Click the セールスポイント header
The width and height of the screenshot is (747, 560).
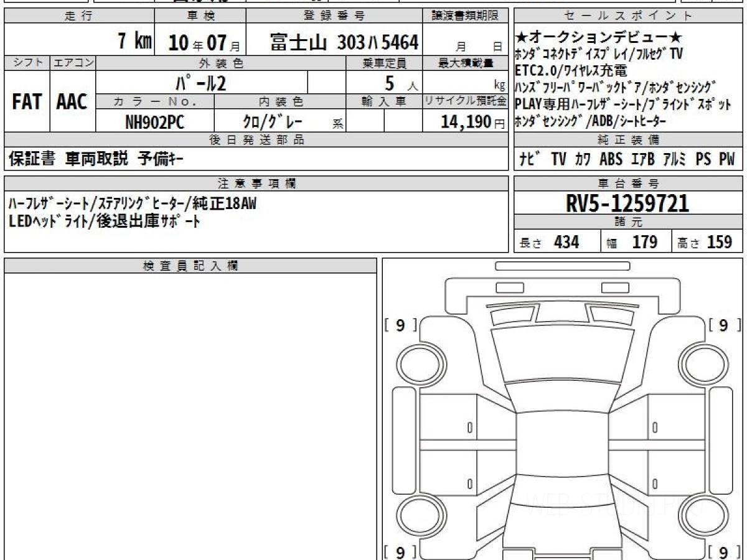click(628, 16)
